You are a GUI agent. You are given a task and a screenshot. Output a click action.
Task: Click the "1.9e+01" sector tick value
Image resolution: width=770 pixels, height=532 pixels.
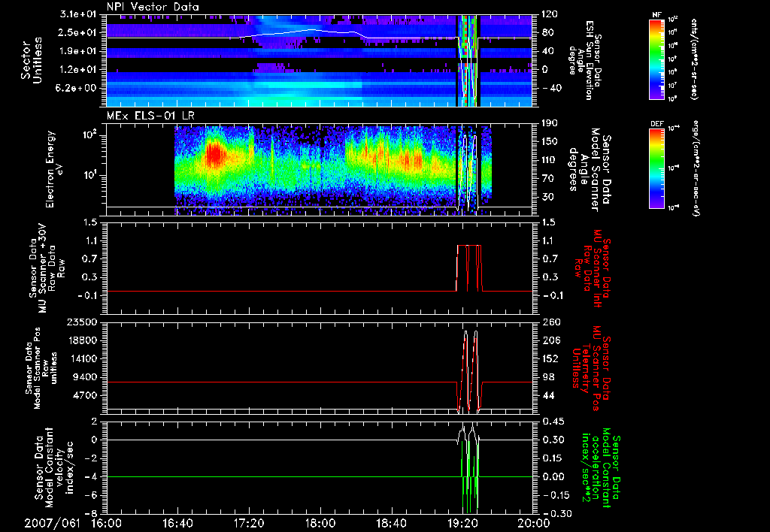coord(80,51)
